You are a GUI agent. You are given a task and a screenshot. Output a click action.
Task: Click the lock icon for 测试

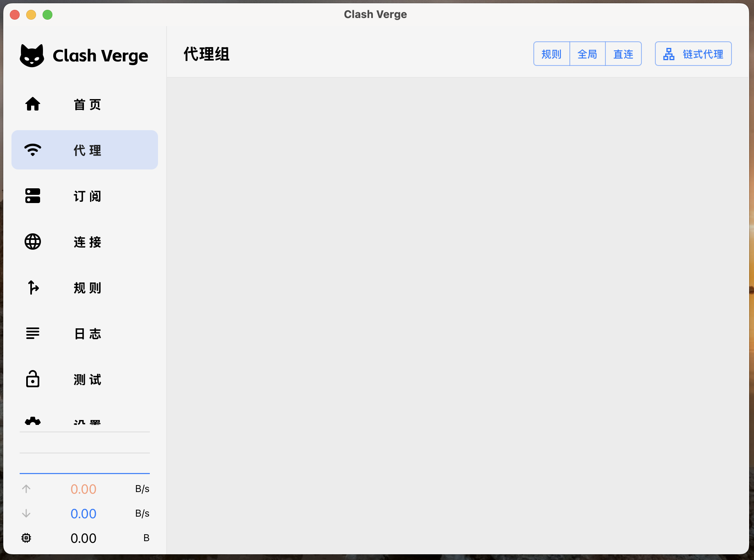(33, 379)
